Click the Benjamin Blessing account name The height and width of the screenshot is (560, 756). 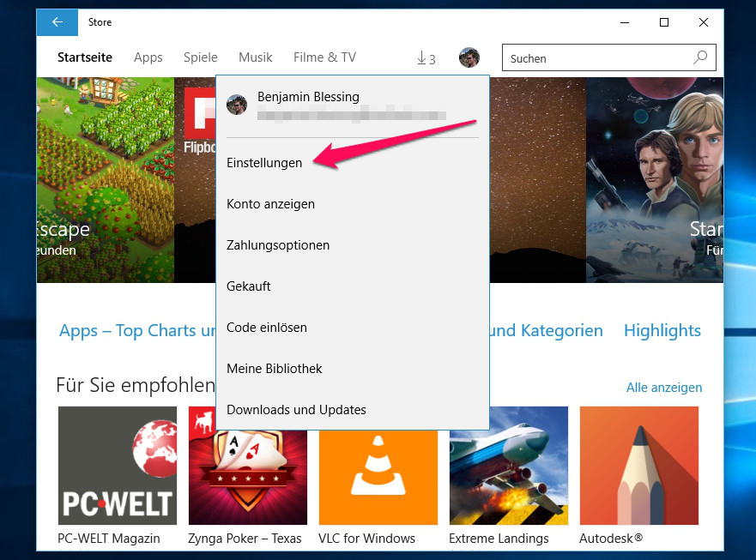pos(308,96)
